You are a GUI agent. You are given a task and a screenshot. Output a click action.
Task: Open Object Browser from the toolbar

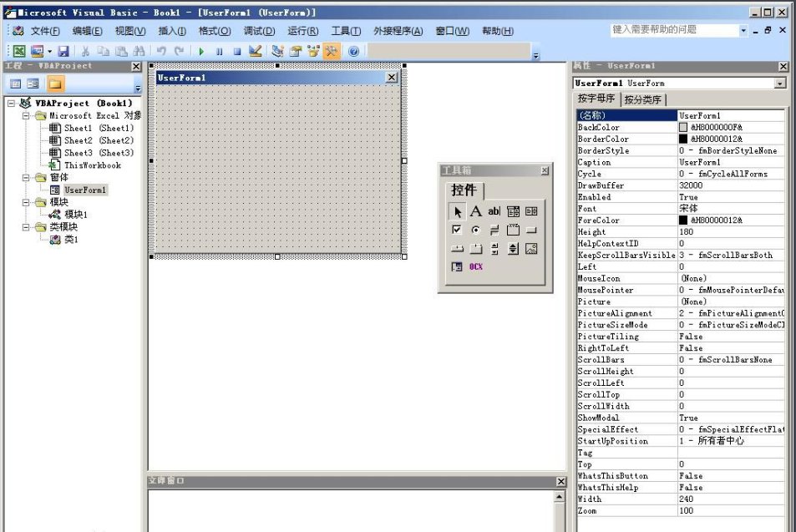tap(313, 52)
